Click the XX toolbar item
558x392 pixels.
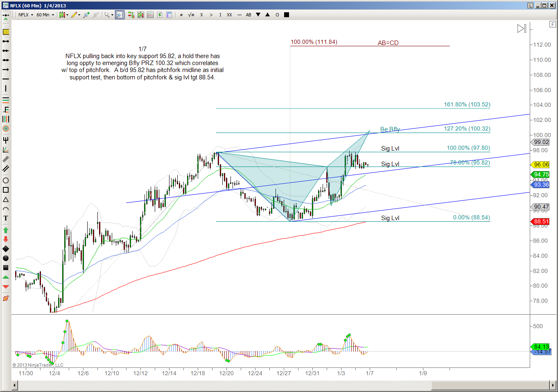click(x=229, y=15)
